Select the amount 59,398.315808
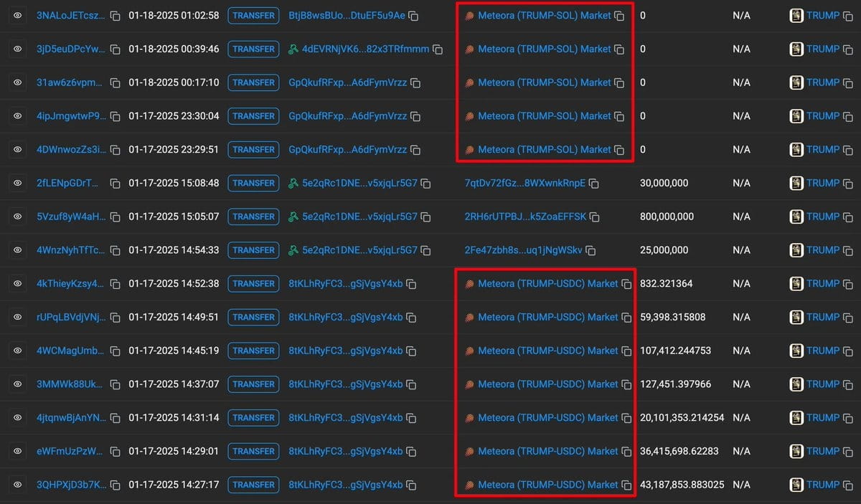 click(x=672, y=317)
